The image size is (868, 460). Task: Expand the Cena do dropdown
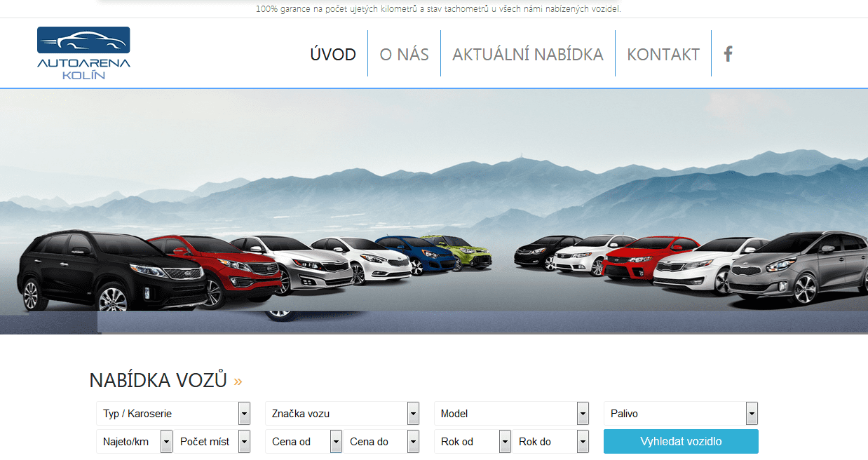coord(381,442)
